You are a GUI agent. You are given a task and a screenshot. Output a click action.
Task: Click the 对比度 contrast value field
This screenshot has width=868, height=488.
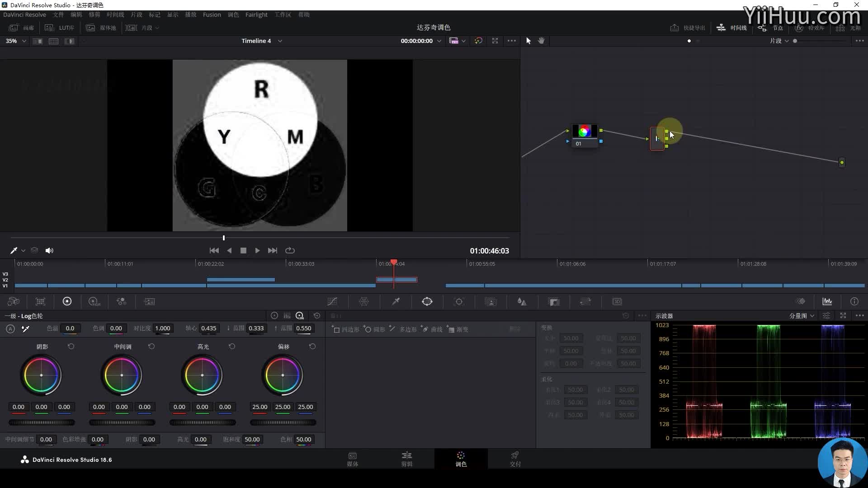pyautogui.click(x=163, y=328)
